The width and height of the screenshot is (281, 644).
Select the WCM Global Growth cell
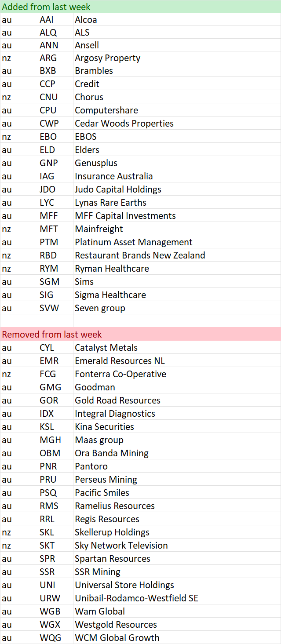pyautogui.click(x=177, y=637)
